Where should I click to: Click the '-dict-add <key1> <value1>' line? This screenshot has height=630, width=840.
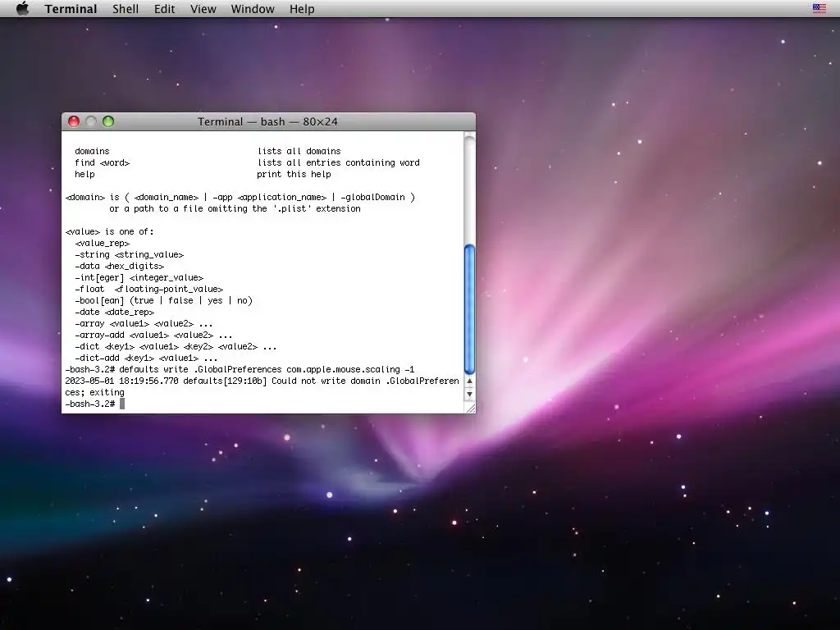pos(146,358)
